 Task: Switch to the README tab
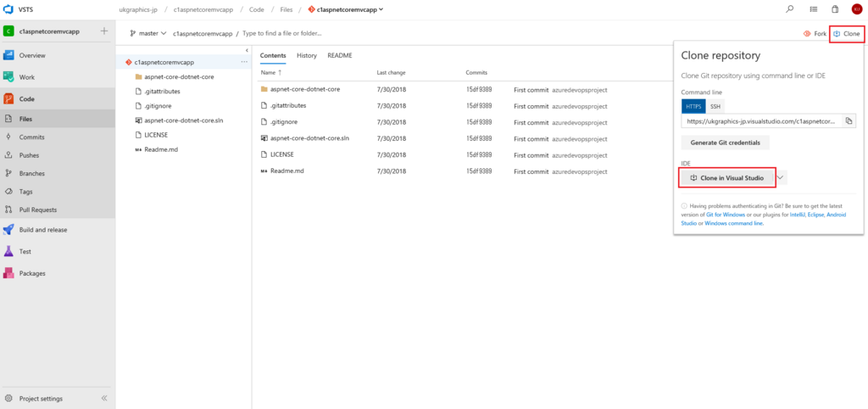[x=339, y=56]
